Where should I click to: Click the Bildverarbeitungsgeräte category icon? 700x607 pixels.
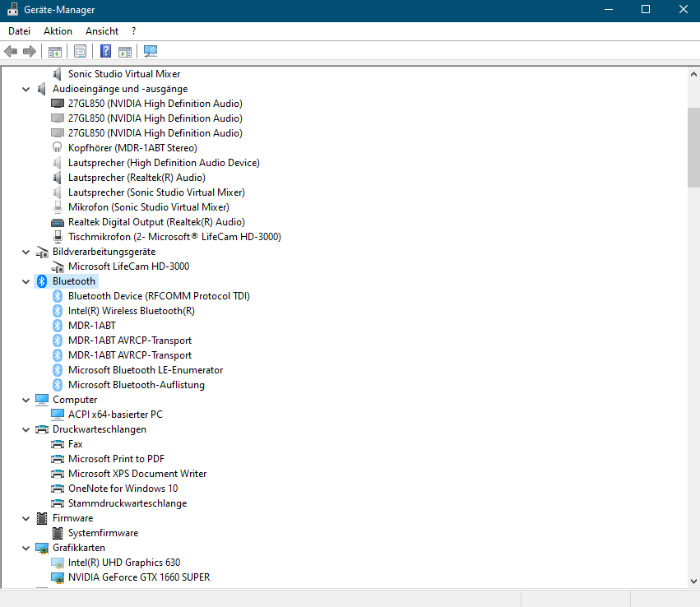click(x=42, y=252)
